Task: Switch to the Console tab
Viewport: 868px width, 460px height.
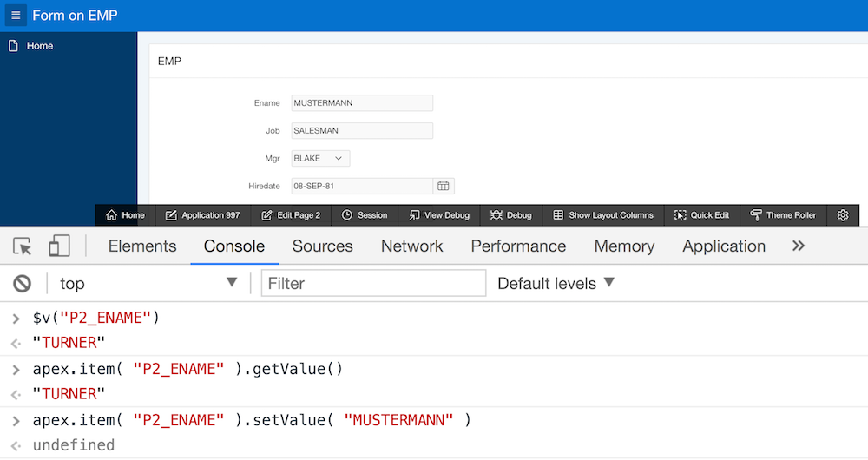Action: 234,246
